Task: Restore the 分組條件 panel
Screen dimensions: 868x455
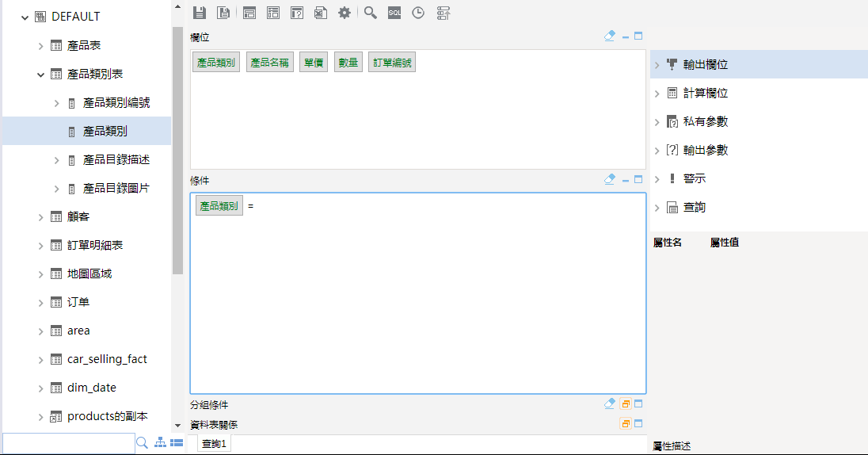Action: tap(625, 403)
